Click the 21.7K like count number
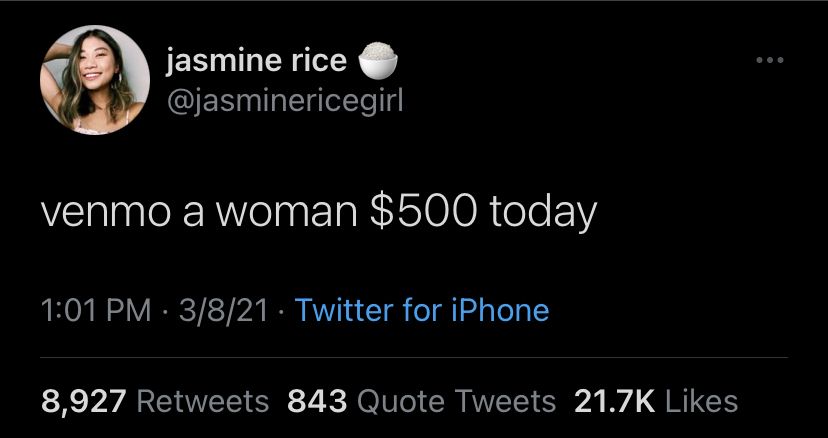This screenshot has width=828, height=438. pyautogui.click(x=614, y=402)
